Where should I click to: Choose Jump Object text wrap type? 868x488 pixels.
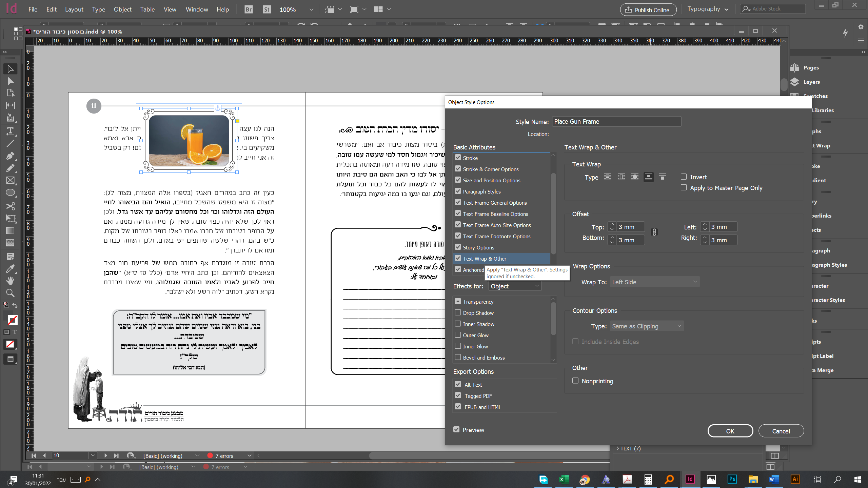[648, 177]
